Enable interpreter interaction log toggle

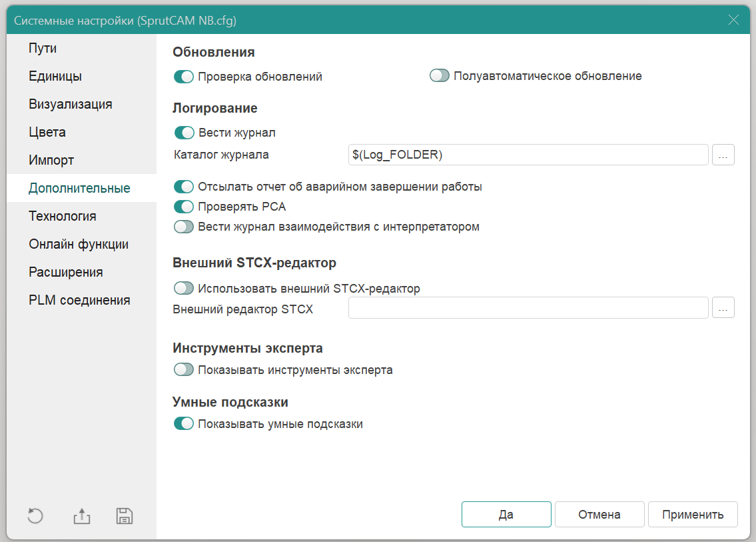point(183,227)
